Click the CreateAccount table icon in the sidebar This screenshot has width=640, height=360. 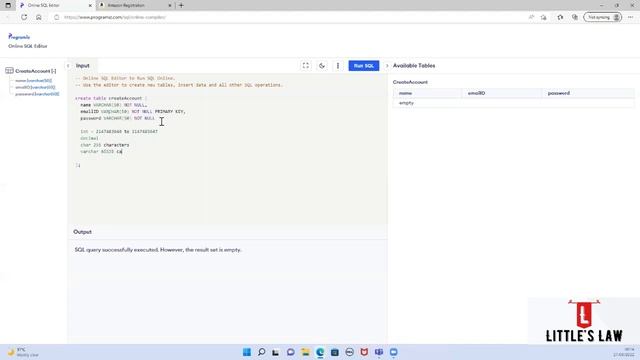click(9, 71)
